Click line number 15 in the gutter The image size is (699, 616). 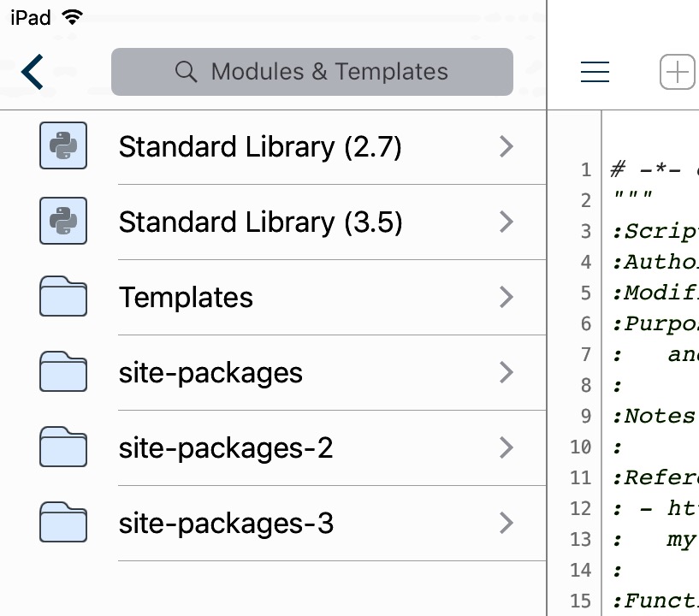pyautogui.click(x=581, y=601)
